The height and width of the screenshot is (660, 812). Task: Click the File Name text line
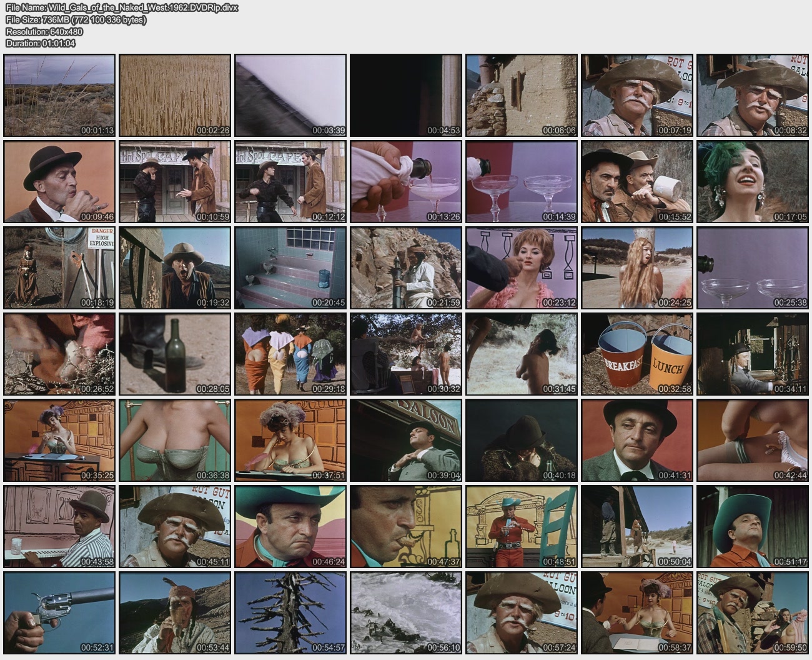pos(122,7)
